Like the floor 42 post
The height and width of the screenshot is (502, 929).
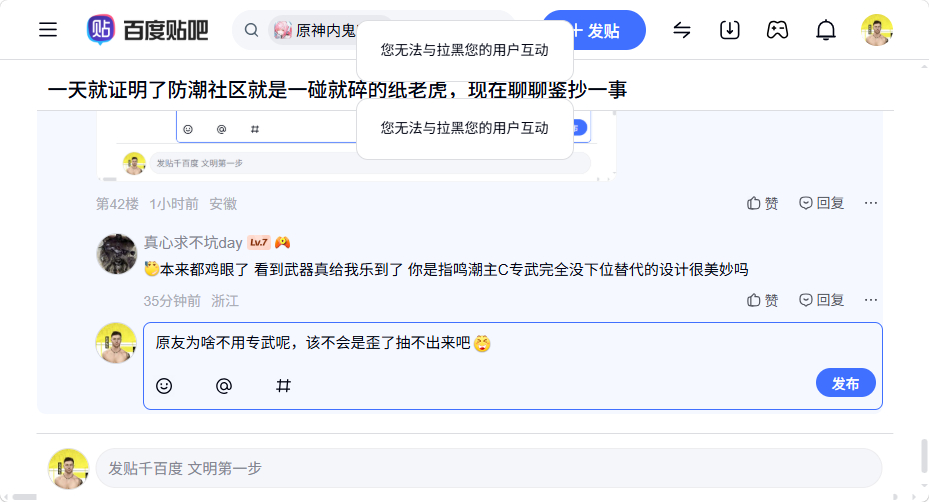point(762,203)
